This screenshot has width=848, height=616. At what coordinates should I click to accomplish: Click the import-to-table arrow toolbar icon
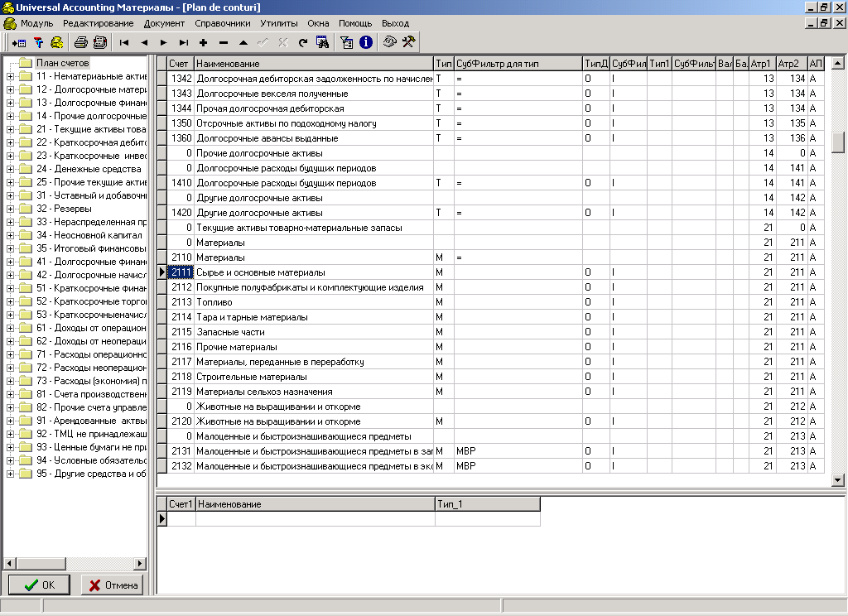tap(19, 42)
